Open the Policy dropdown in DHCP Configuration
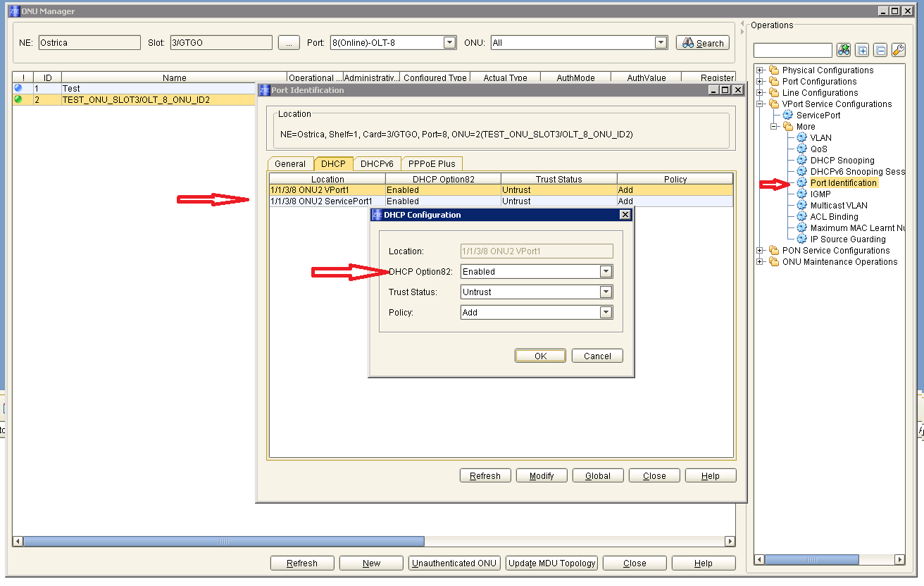 tap(606, 313)
